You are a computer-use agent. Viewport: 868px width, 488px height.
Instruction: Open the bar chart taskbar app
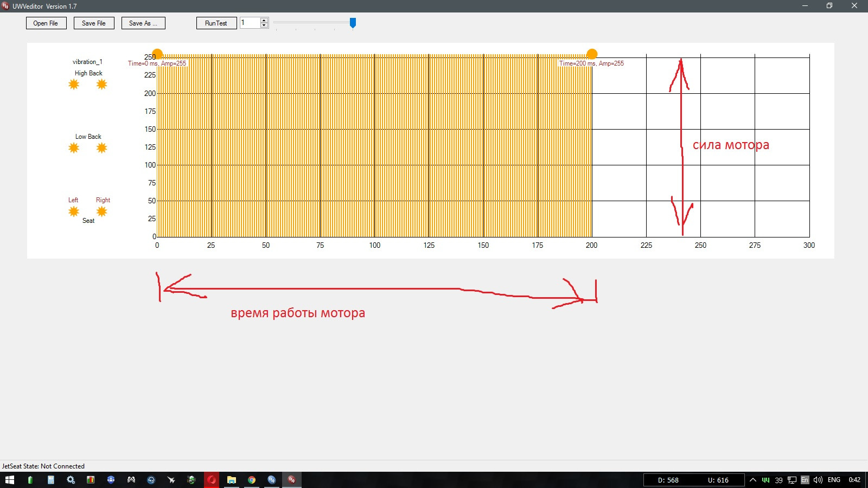pyautogui.click(x=91, y=480)
